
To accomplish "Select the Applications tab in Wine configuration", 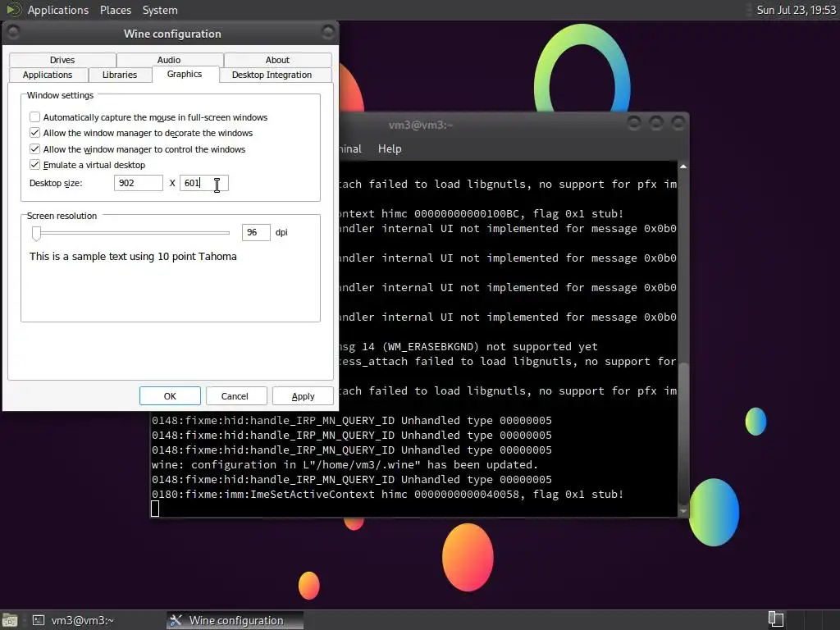I will click(48, 75).
